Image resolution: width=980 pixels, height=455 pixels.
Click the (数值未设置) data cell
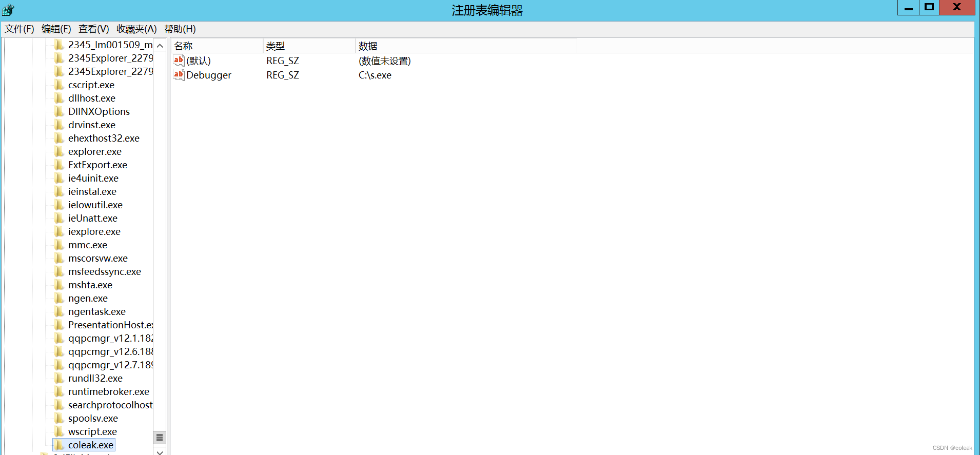tap(385, 61)
